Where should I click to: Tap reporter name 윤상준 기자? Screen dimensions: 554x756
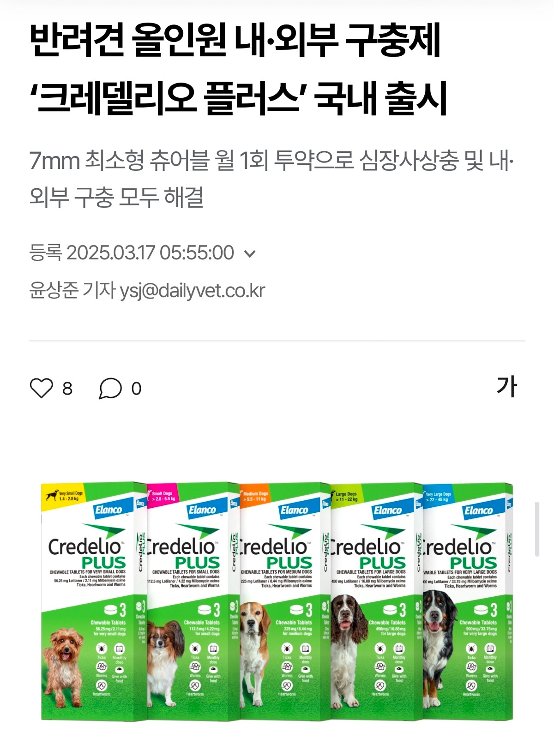pos(72,290)
